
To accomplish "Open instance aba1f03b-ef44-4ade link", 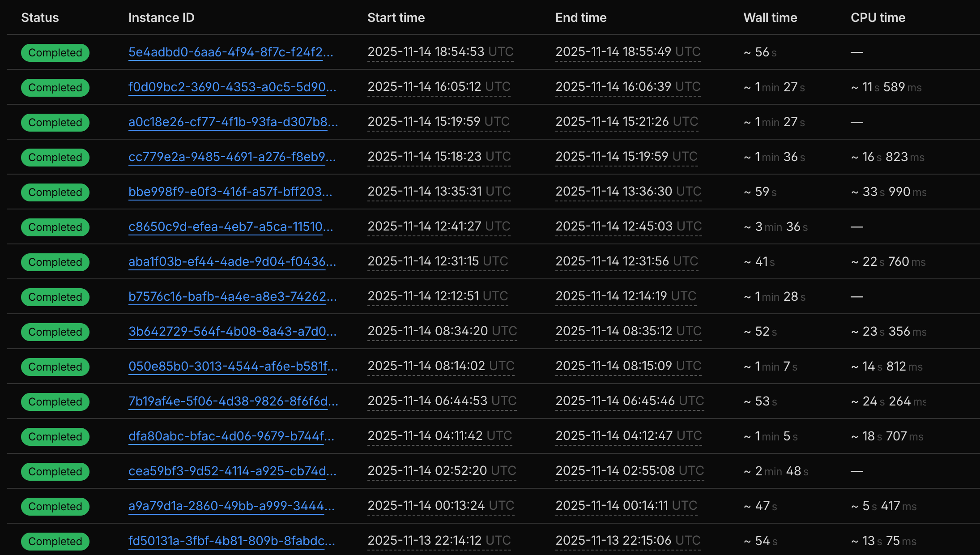I will click(232, 262).
